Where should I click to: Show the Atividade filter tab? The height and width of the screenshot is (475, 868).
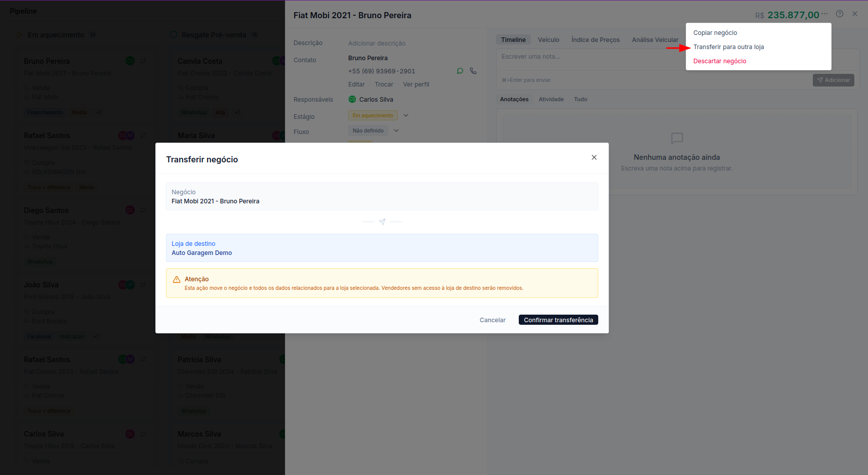[x=551, y=99]
